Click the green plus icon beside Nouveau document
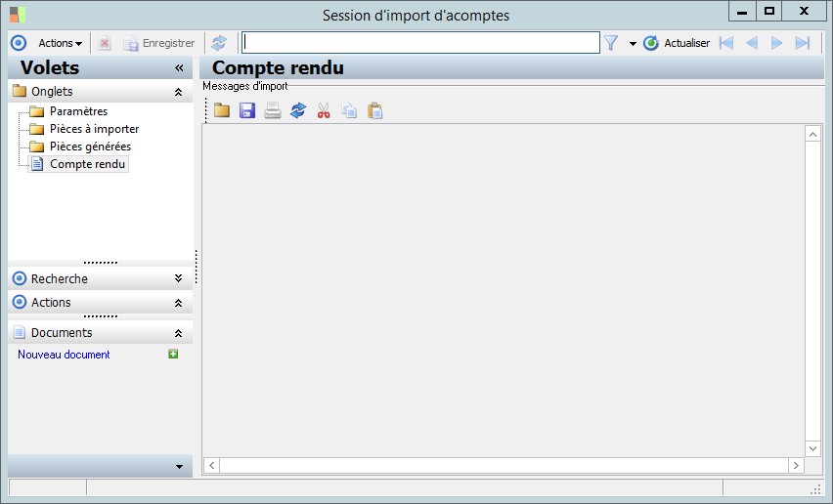The image size is (833, 504). [173, 354]
